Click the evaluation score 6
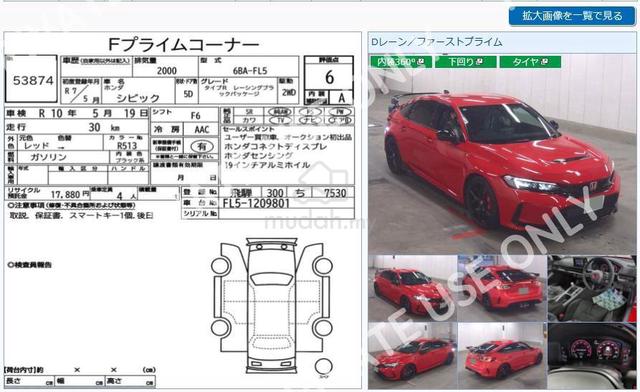The image size is (640, 392). click(329, 77)
